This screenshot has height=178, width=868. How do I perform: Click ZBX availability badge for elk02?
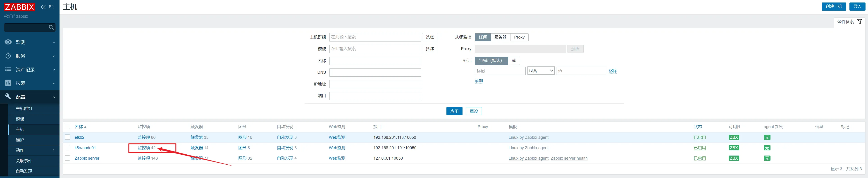(734, 137)
